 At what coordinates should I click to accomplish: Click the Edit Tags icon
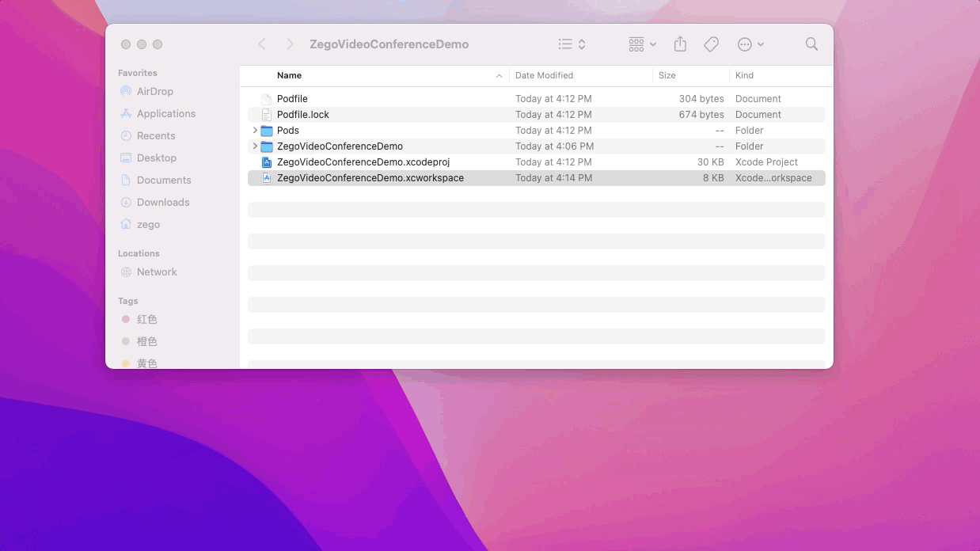pyautogui.click(x=711, y=44)
